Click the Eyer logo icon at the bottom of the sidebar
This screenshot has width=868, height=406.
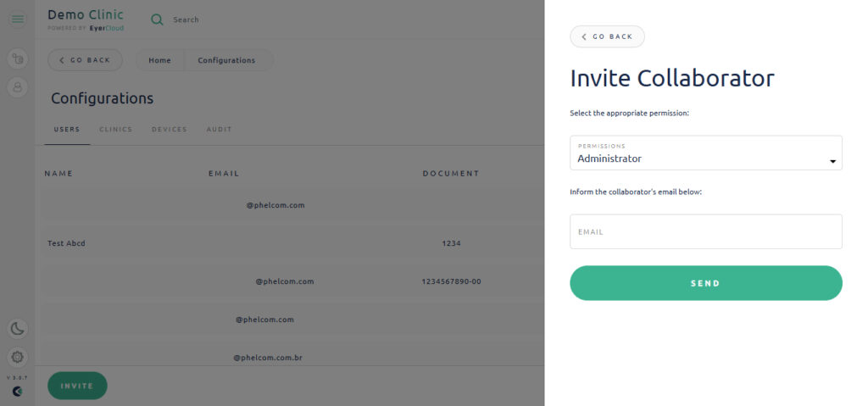pos(18,391)
